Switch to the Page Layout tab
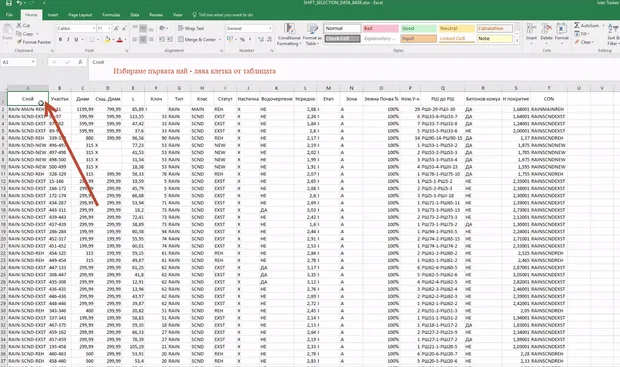The width and height of the screenshot is (620, 367). [80, 15]
